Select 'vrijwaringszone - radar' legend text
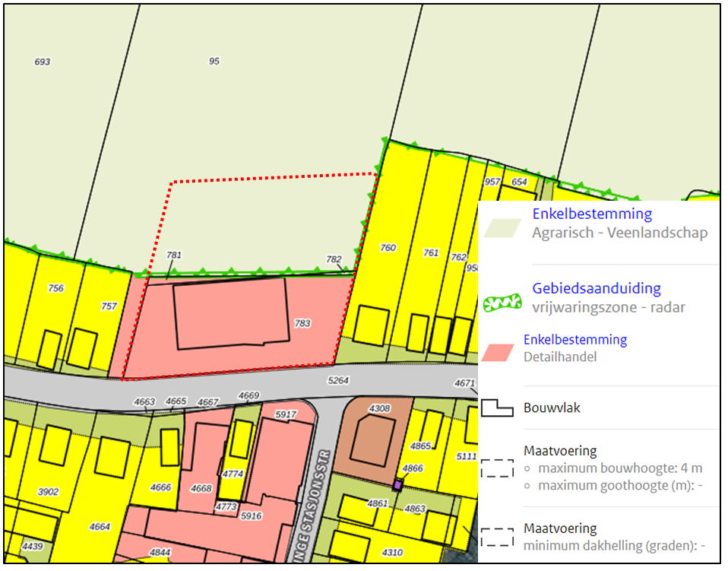The width and height of the screenshot is (728, 571). pos(609,307)
